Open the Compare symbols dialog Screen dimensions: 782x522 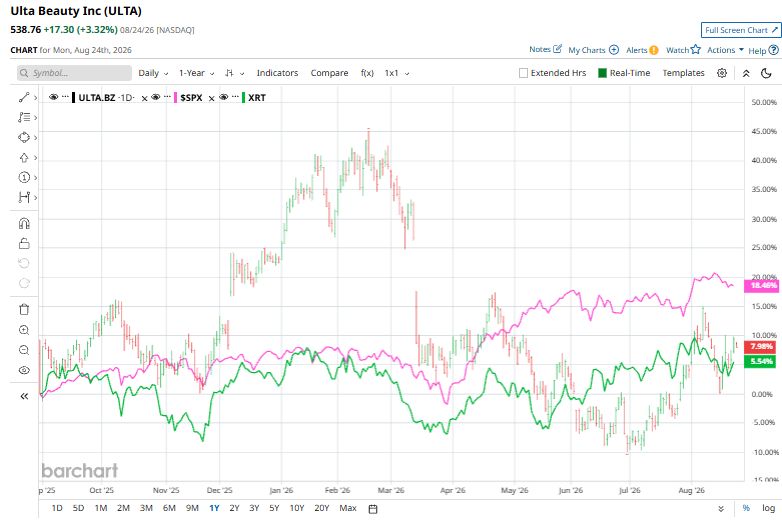click(x=329, y=73)
